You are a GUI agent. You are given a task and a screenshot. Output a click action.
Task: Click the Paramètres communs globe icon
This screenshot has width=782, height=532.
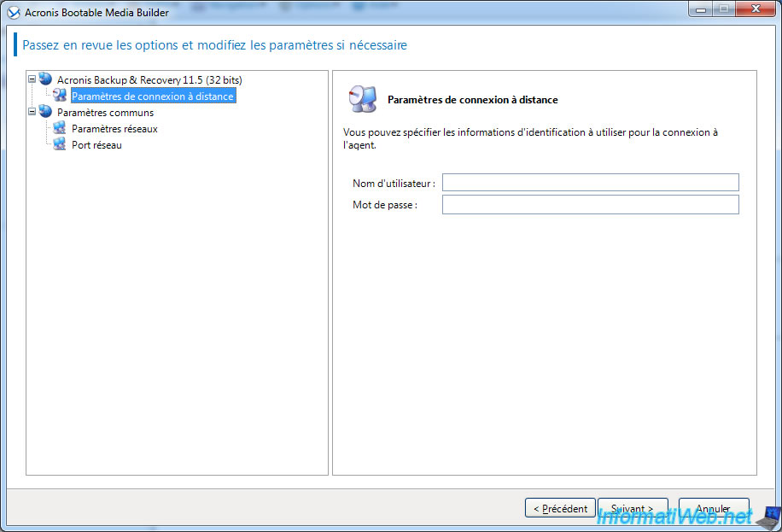coord(45,111)
